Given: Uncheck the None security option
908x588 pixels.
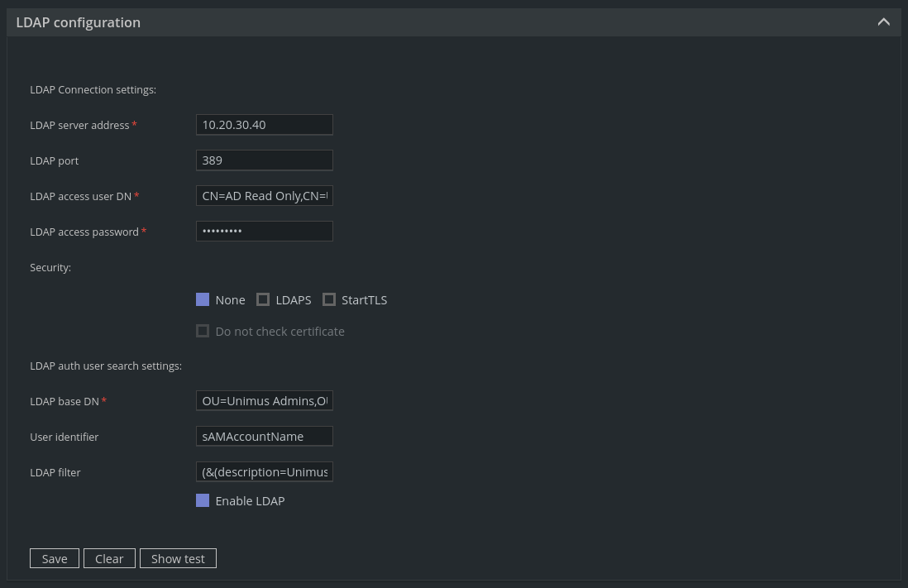Looking at the screenshot, I should (203, 299).
